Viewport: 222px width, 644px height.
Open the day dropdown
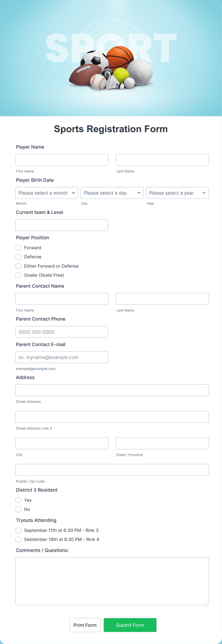[x=112, y=193]
